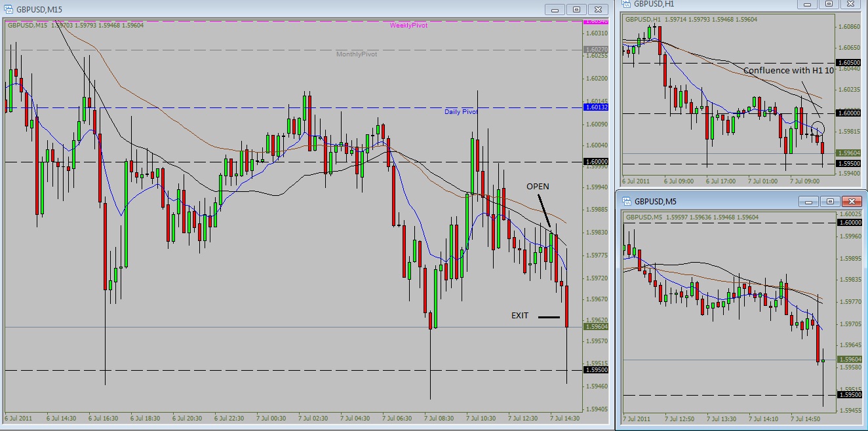
Task: Close the GBPUSD,M5 chart window
Action: point(851,201)
